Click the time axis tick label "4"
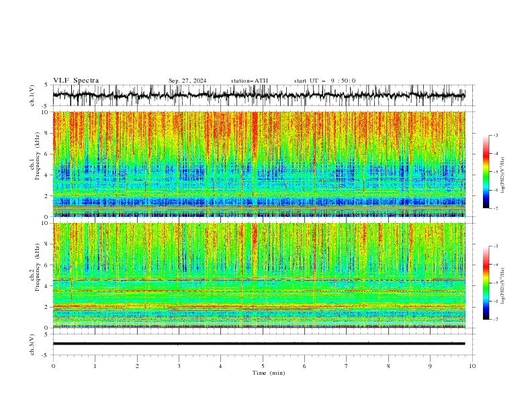The width and height of the screenshot is (532, 411). (220, 366)
